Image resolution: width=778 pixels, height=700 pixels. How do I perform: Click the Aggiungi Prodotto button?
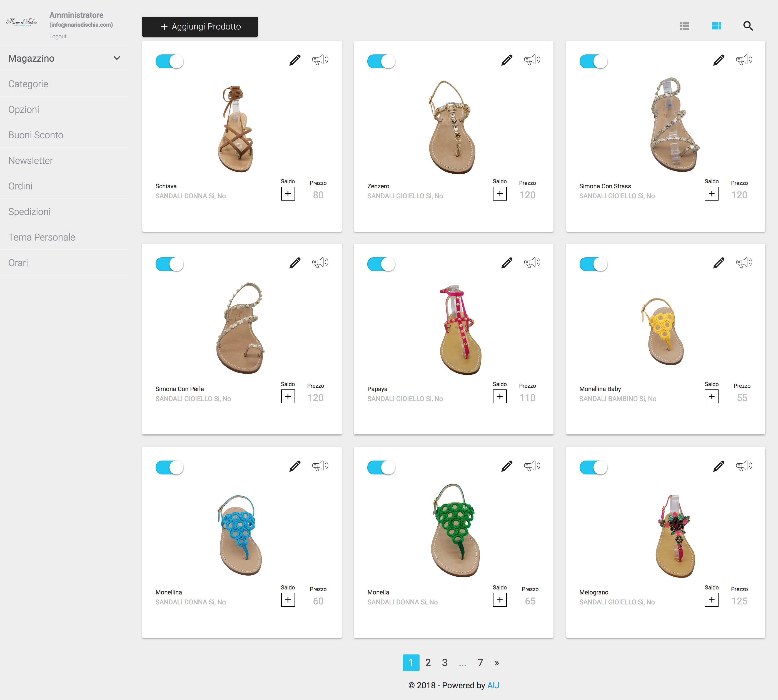tap(200, 27)
